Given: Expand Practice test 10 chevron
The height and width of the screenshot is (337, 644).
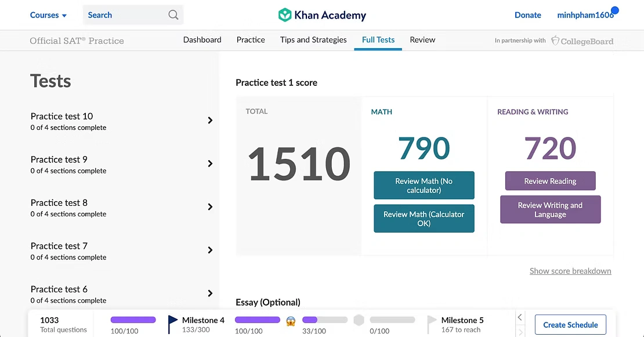Looking at the screenshot, I should pos(210,120).
